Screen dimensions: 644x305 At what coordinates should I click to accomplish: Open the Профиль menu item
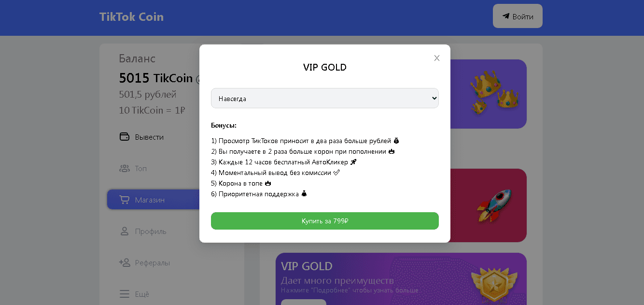[151, 231]
